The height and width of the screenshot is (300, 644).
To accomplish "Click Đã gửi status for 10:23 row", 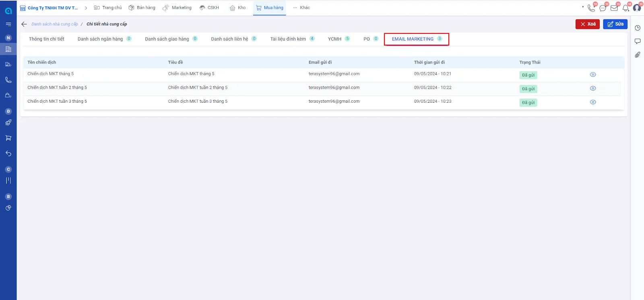I will 528,102.
